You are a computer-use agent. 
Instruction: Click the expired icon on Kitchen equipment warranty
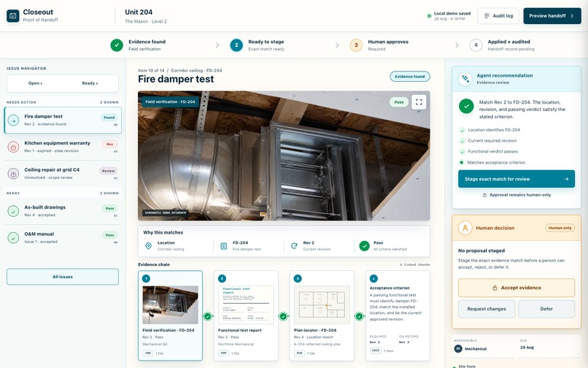pyautogui.click(x=14, y=147)
